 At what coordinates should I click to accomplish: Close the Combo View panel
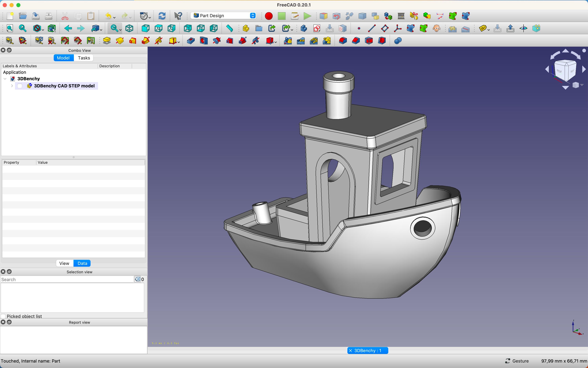pyautogui.click(x=3, y=50)
